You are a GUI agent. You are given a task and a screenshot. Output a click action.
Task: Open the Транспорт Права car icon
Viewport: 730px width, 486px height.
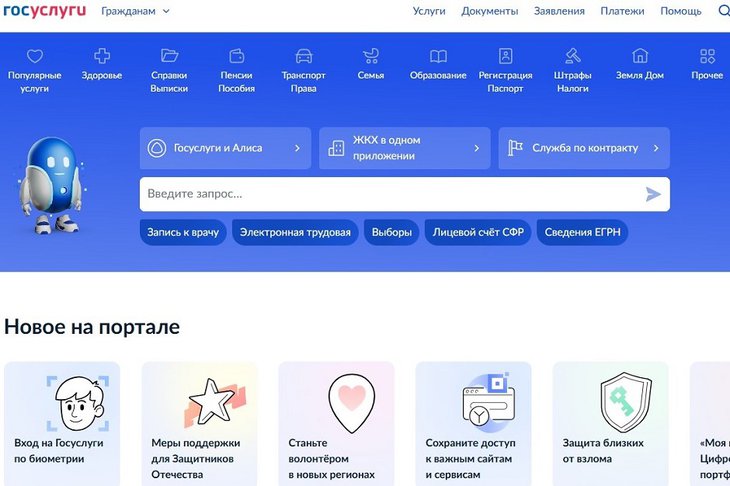click(304, 56)
